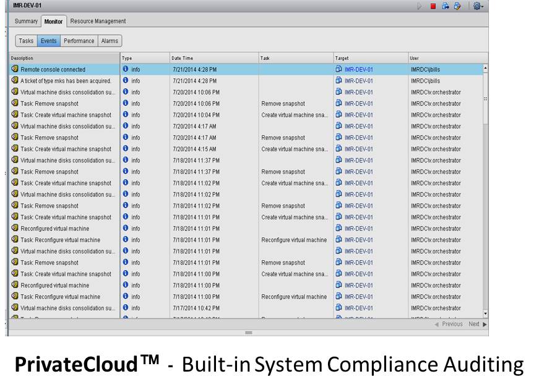539x392 pixels.
Task: Click VM icon of 7/18/2014 11:02 PM Create snapshot row
Action: click(338, 182)
